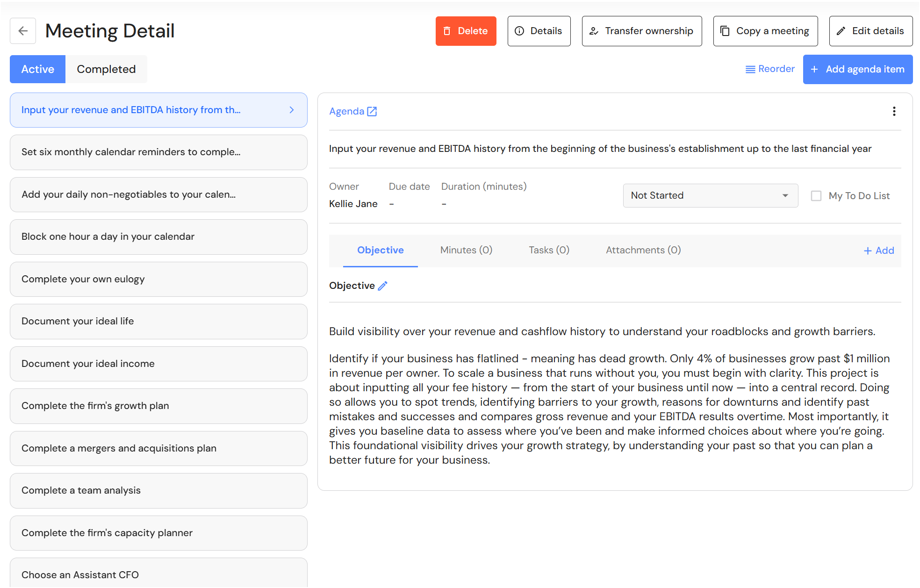Open the three-dot agenda options menu
The image size is (920, 588).
(894, 111)
